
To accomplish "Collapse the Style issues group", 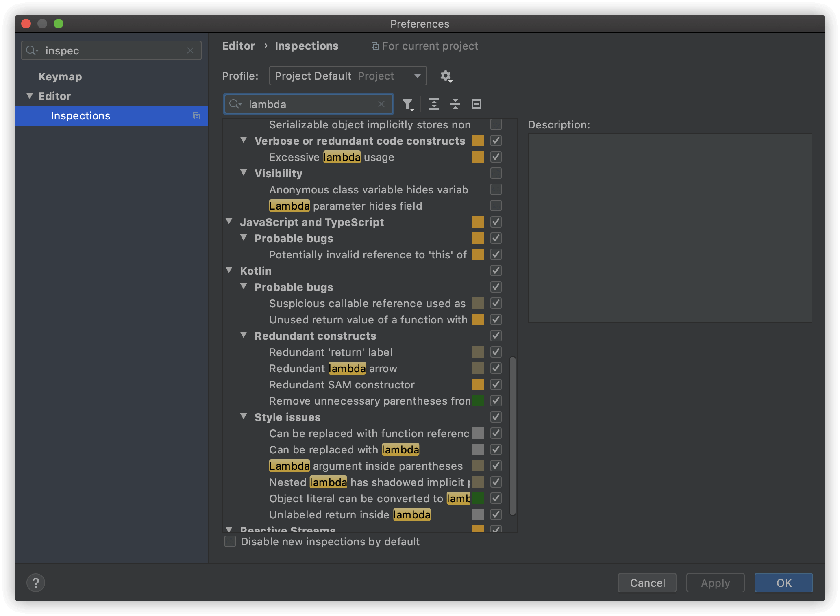I will point(244,416).
